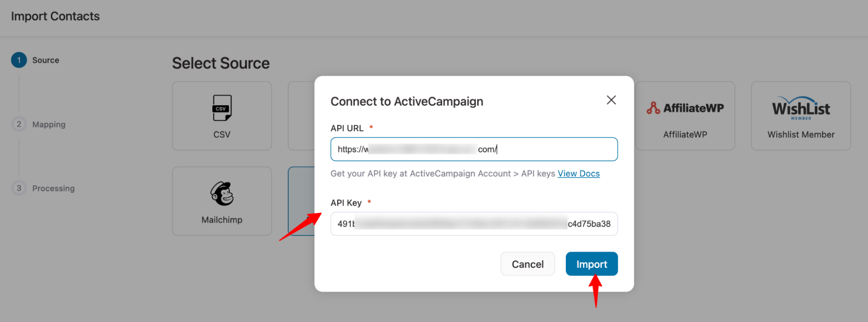
Task: Cancel the ActiveCampaign connection
Action: tap(528, 264)
